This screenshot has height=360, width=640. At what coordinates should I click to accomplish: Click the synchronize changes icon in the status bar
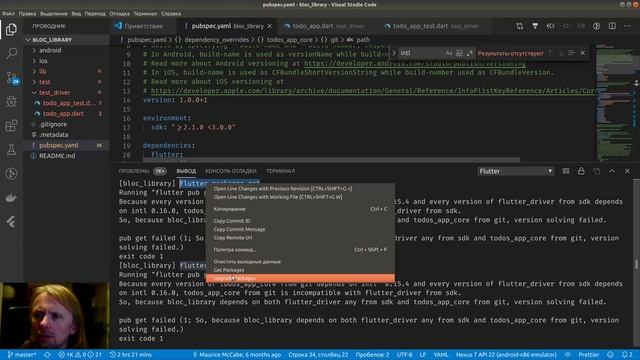click(47, 355)
